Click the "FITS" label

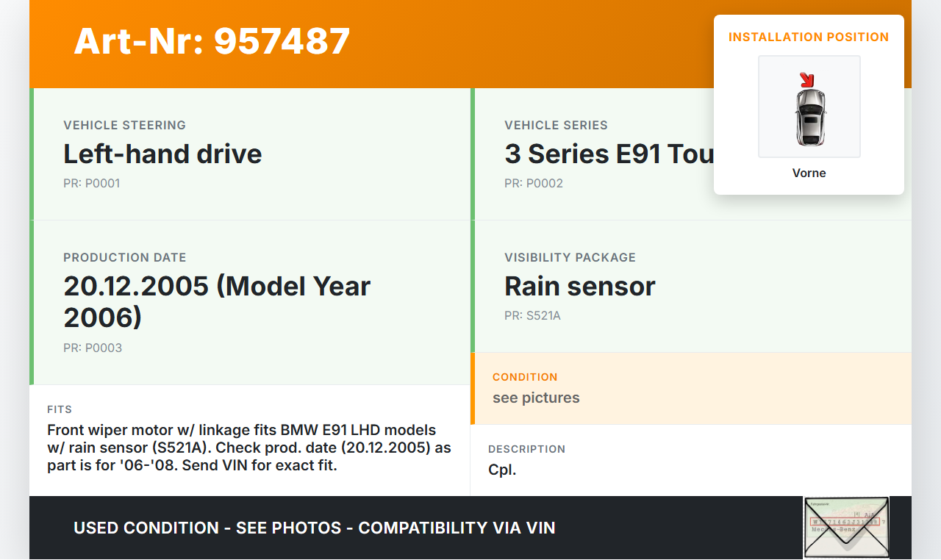[60, 409]
